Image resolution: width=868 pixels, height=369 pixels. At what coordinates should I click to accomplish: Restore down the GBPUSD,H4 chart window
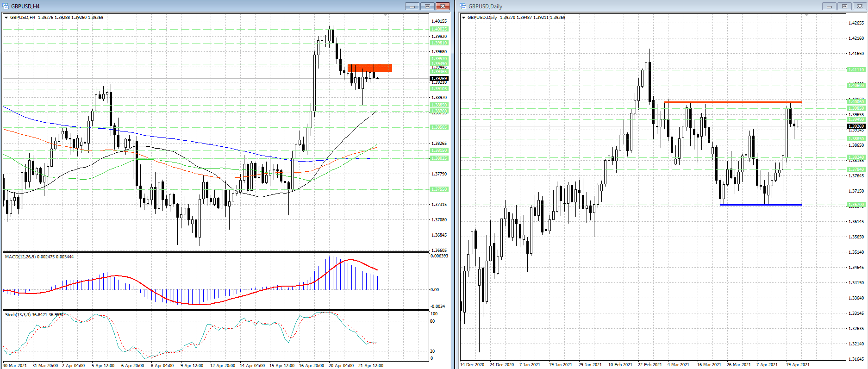click(x=427, y=6)
